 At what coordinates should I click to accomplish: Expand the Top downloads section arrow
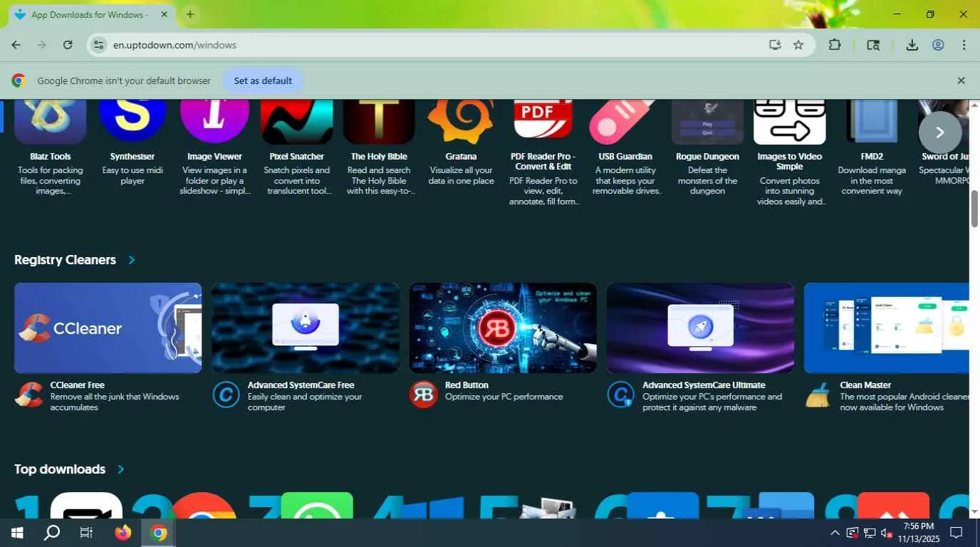click(121, 469)
